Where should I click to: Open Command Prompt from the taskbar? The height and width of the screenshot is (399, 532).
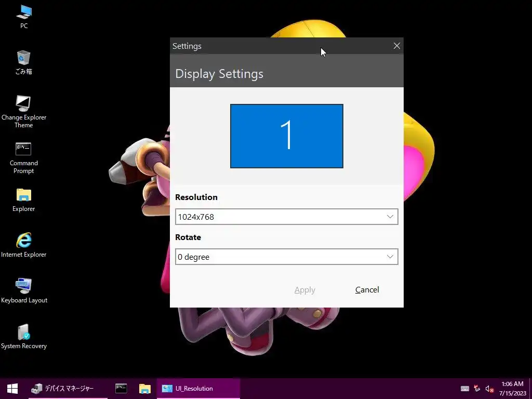click(x=121, y=389)
